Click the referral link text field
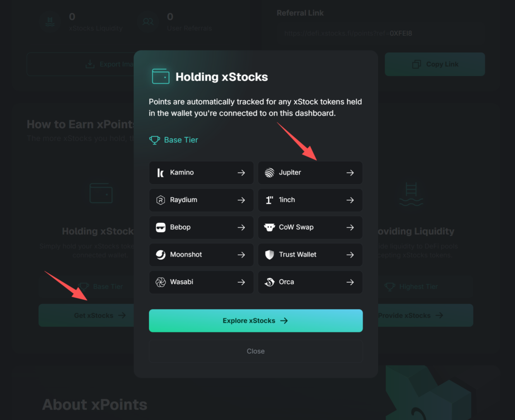 pos(380,34)
